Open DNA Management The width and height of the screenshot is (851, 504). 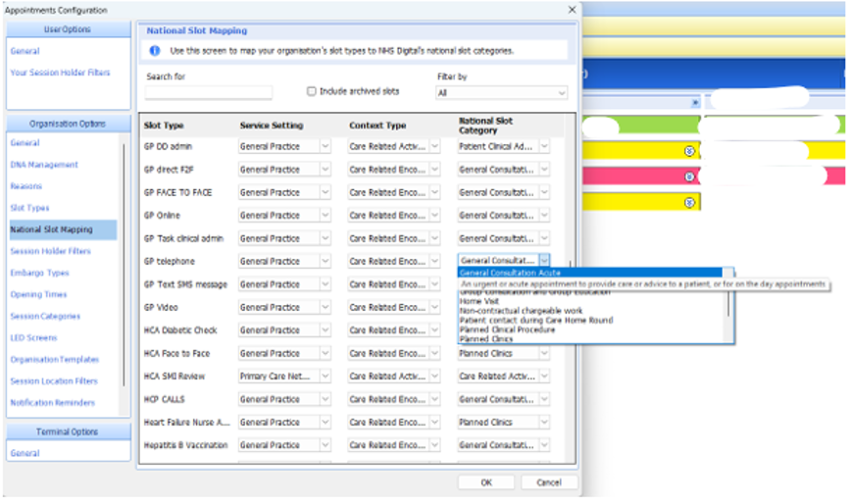coord(44,165)
